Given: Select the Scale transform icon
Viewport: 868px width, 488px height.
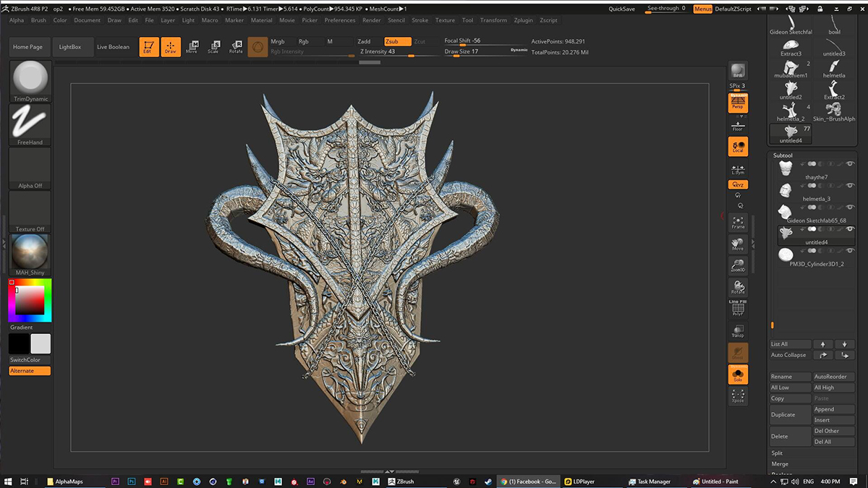Looking at the screenshot, I should tap(213, 47).
